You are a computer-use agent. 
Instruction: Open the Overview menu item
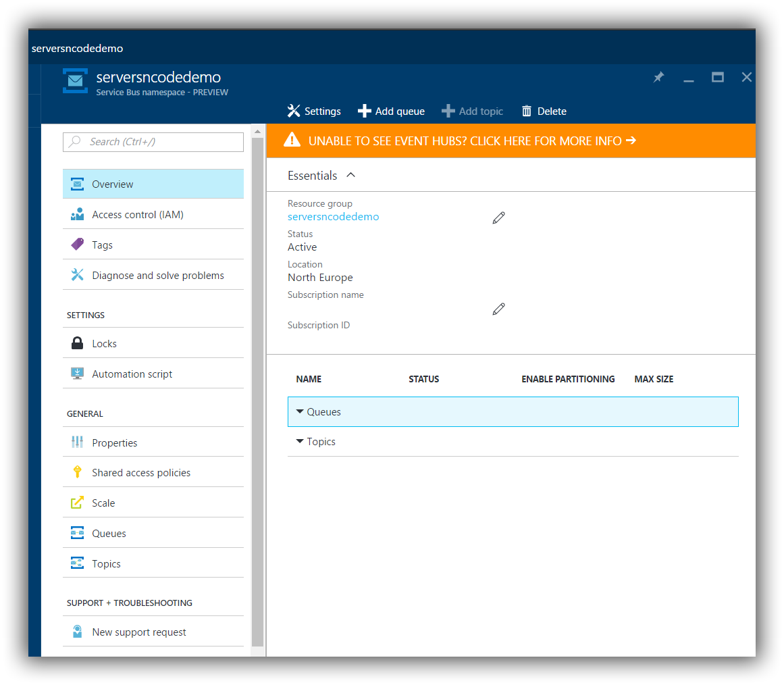153,184
